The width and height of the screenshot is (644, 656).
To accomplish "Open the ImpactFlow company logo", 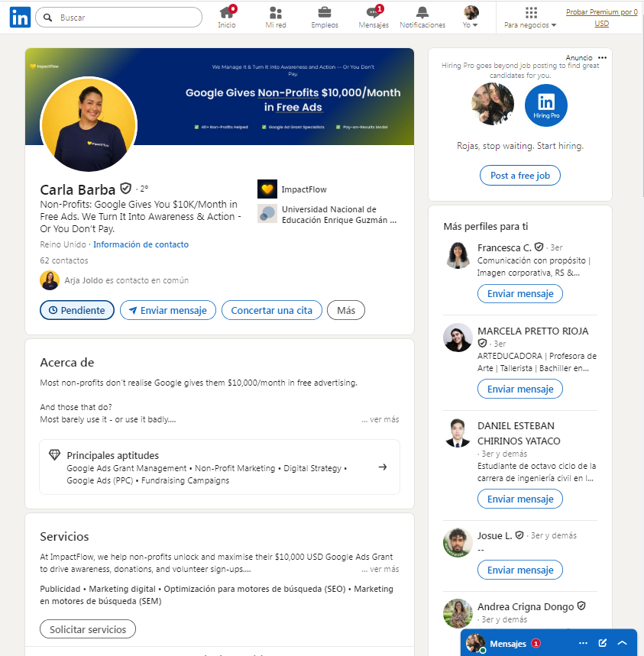I will click(x=267, y=189).
